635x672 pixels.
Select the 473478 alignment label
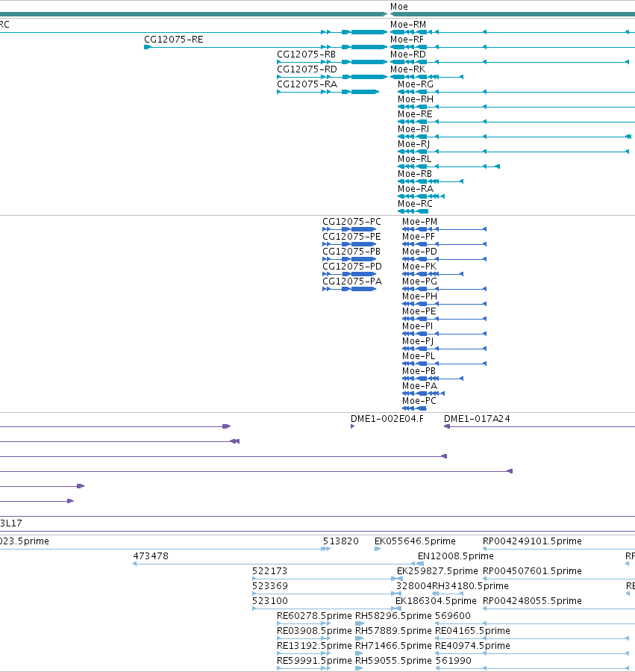click(151, 556)
